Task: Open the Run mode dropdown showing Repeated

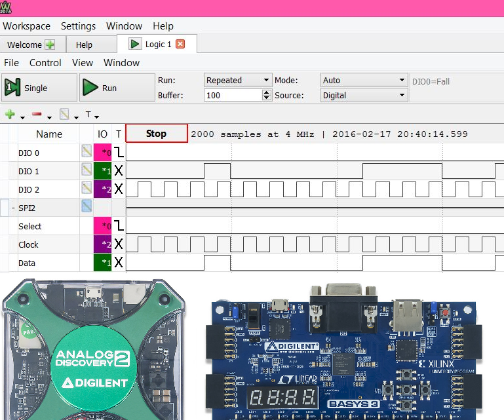Action: click(237, 80)
